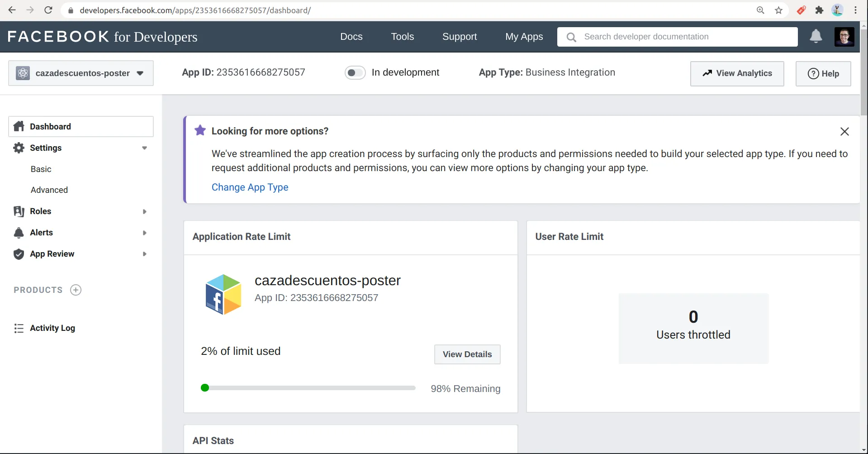
Task: Click View Details for rate limit
Action: coord(467,354)
